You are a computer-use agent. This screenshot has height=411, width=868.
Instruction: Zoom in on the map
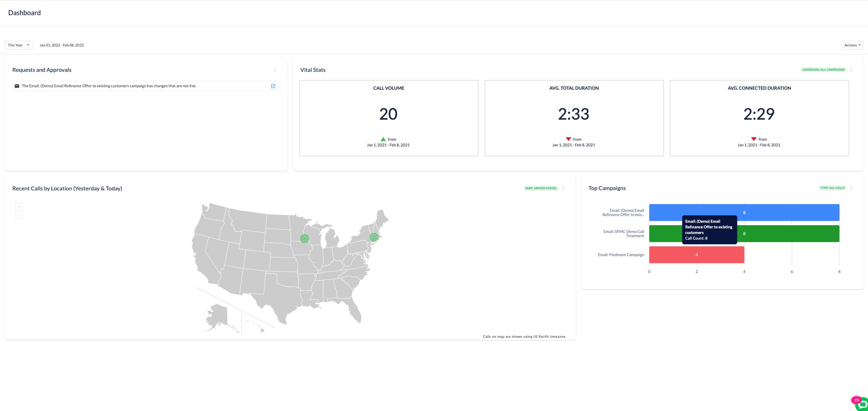(19, 207)
